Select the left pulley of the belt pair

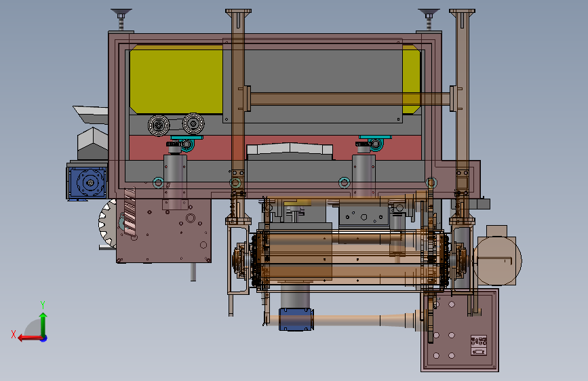click(x=159, y=125)
